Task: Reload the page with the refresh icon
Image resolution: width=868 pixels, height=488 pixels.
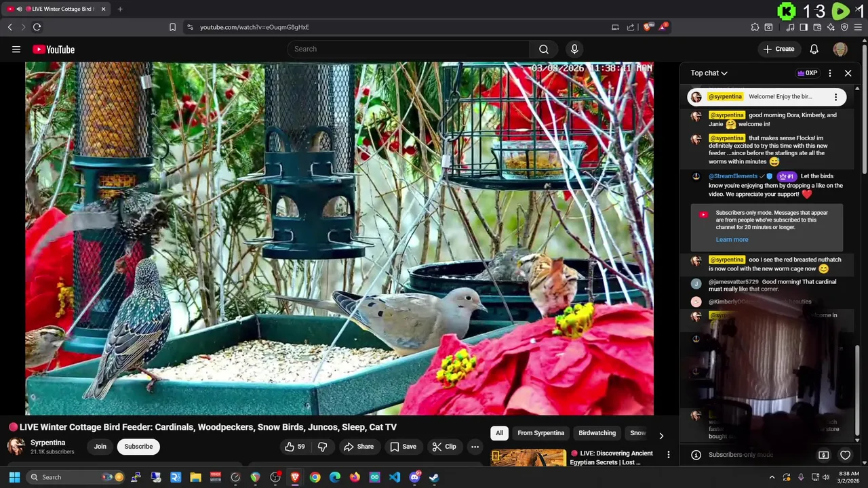Action: coord(37,27)
